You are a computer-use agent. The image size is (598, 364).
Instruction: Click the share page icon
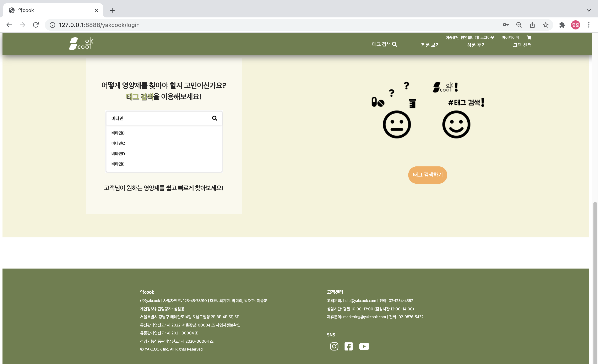coord(532,25)
